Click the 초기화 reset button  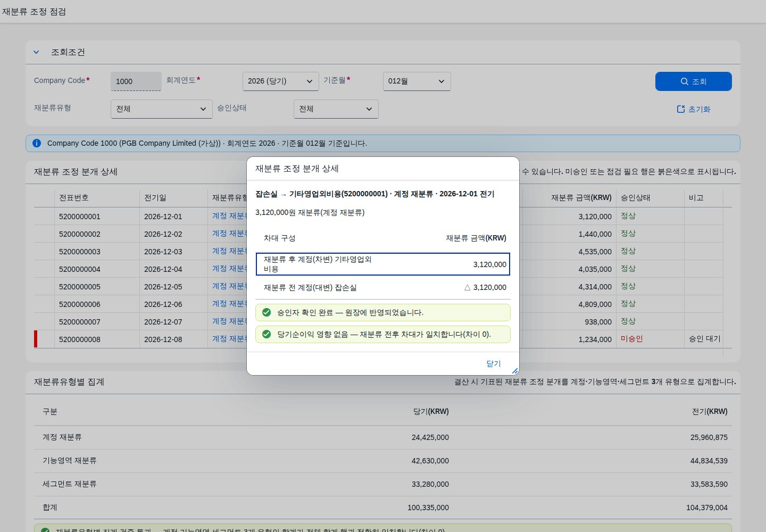(x=693, y=109)
